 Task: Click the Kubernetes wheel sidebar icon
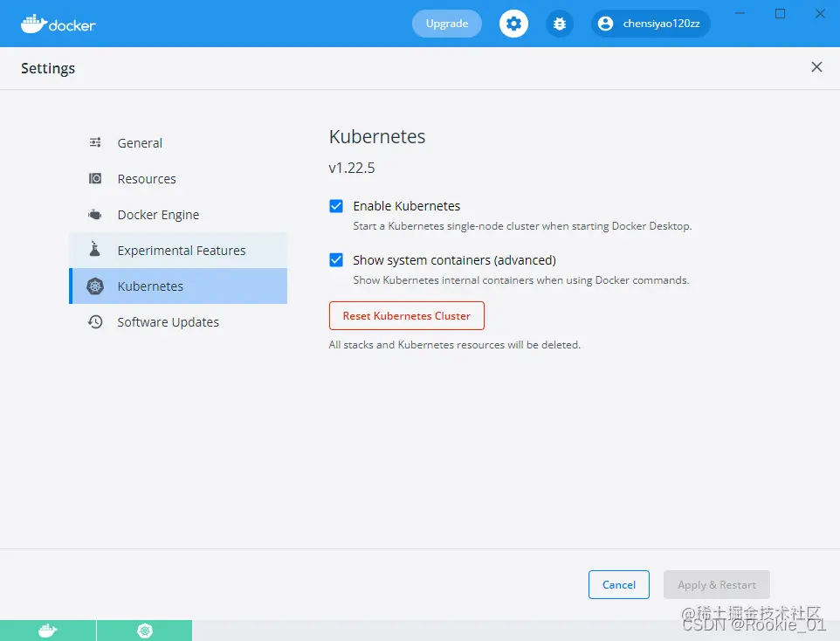pyautogui.click(x=95, y=286)
